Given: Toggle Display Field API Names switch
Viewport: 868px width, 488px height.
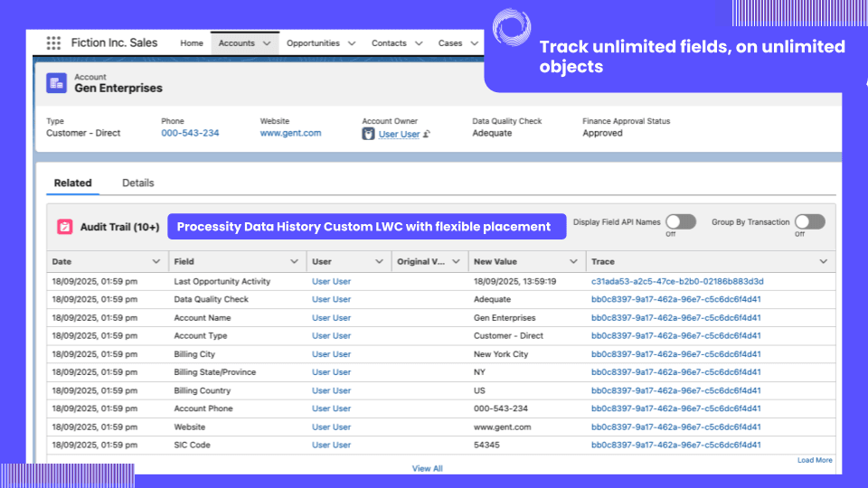Looking at the screenshot, I should pyautogui.click(x=681, y=222).
